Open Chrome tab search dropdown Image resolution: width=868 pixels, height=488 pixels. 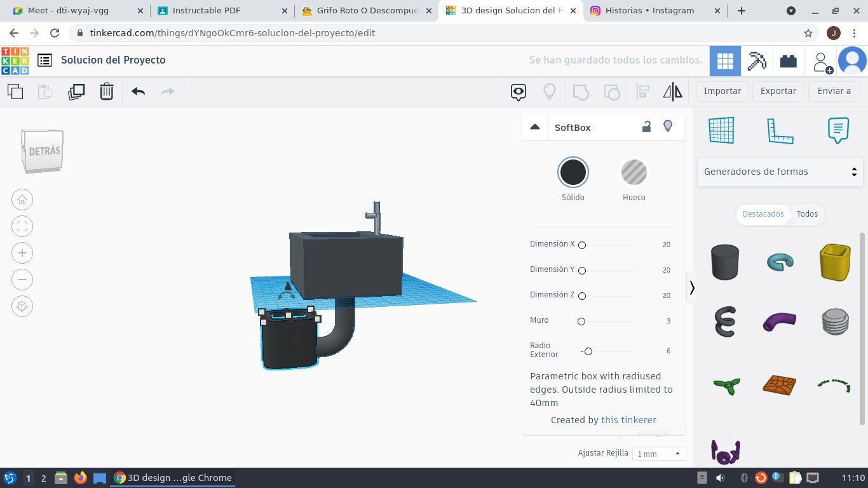(791, 11)
